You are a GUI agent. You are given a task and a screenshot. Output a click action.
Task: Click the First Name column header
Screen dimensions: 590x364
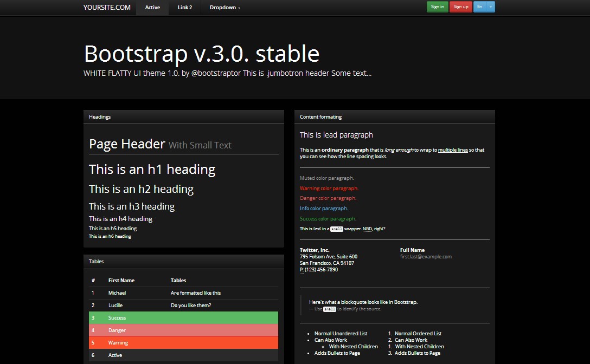point(121,280)
